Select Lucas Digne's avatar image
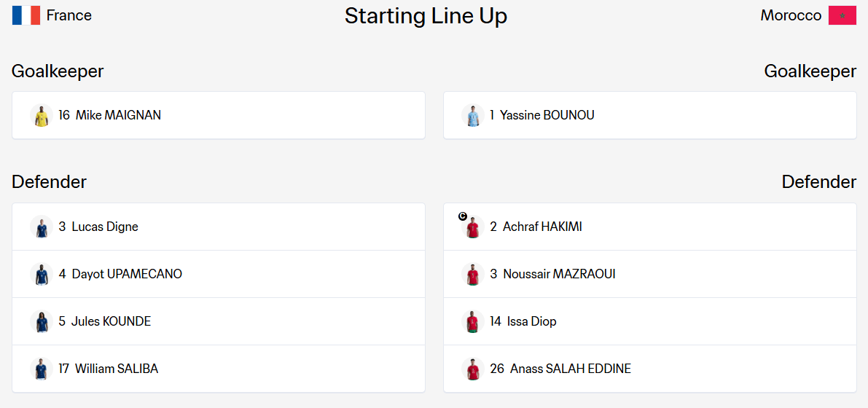Image resolution: width=868 pixels, height=408 pixels. pyautogui.click(x=42, y=227)
